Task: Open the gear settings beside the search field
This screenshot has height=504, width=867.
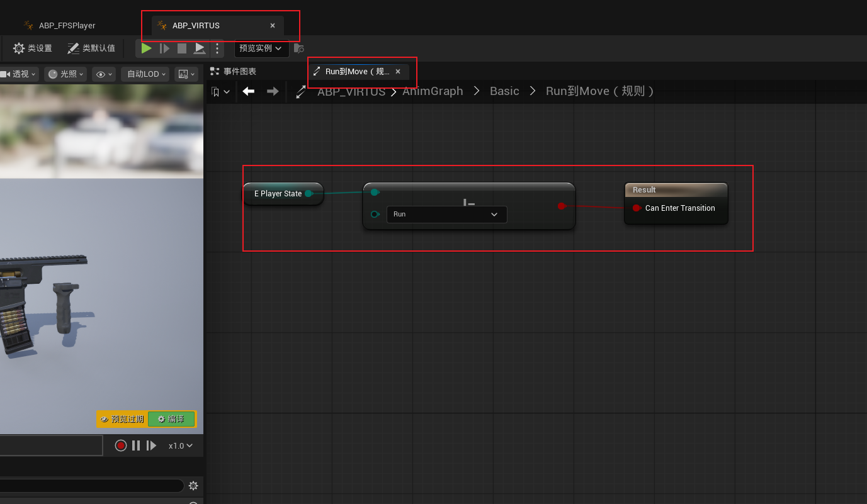Action: pos(193,486)
